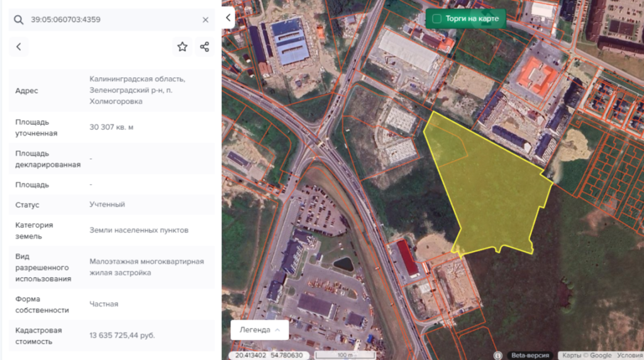Image resolution: width=644 pixels, height=360 pixels.
Task: Clear the cadastral number search field
Action: click(205, 20)
